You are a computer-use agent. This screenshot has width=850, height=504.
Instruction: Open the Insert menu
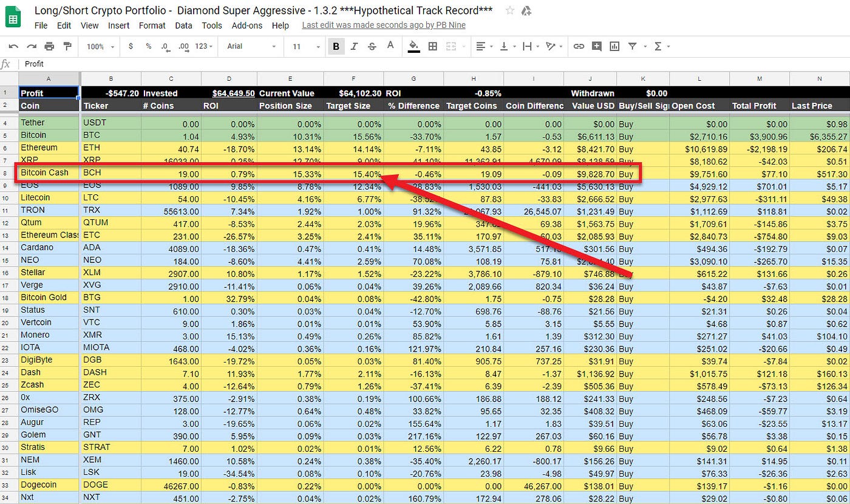tap(119, 26)
